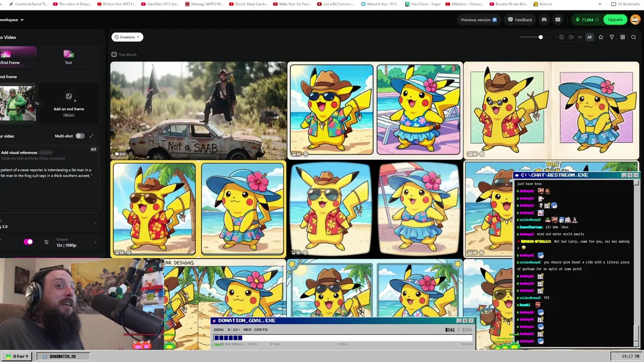
Task: Click the Previous version button
Action: [x=479, y=20]
